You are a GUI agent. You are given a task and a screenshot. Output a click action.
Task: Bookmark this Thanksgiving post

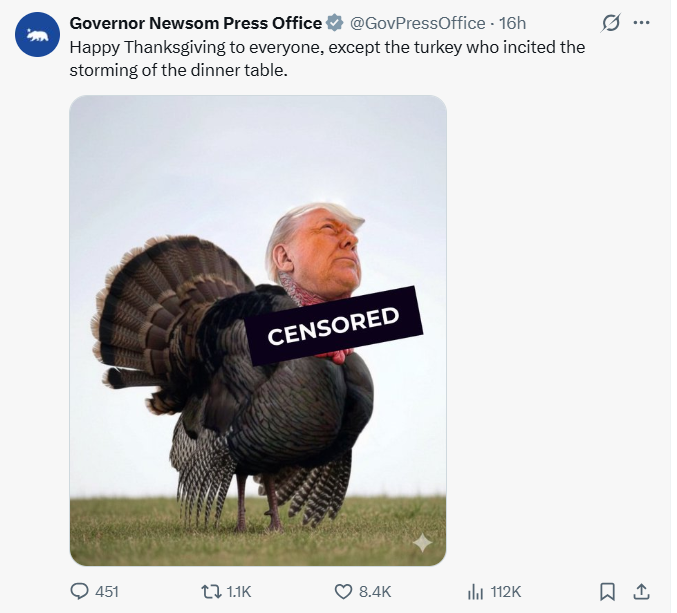click(606, 591)
